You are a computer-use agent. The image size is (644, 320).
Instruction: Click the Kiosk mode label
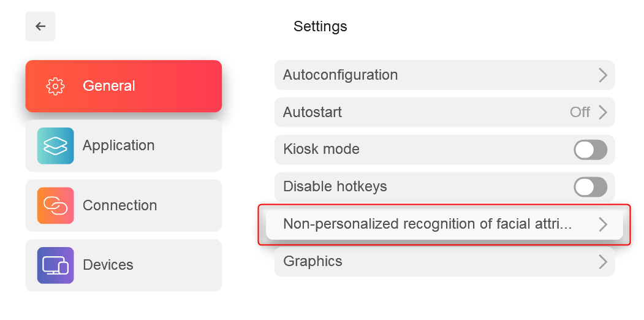[321, 149]
